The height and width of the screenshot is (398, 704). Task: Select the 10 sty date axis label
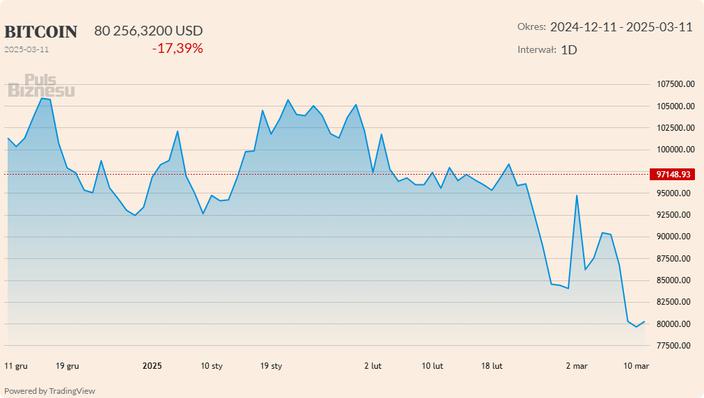(x=211, y=366)
